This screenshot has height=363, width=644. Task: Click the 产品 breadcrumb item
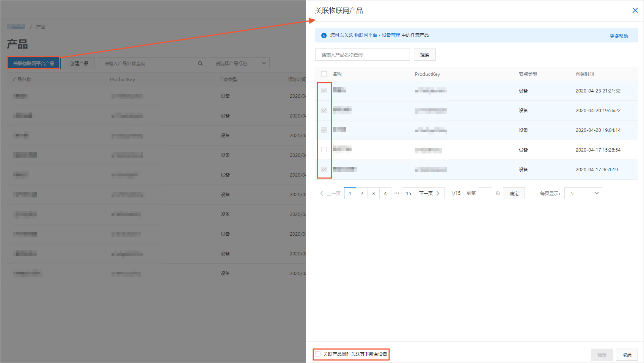[x=41, y=27]
